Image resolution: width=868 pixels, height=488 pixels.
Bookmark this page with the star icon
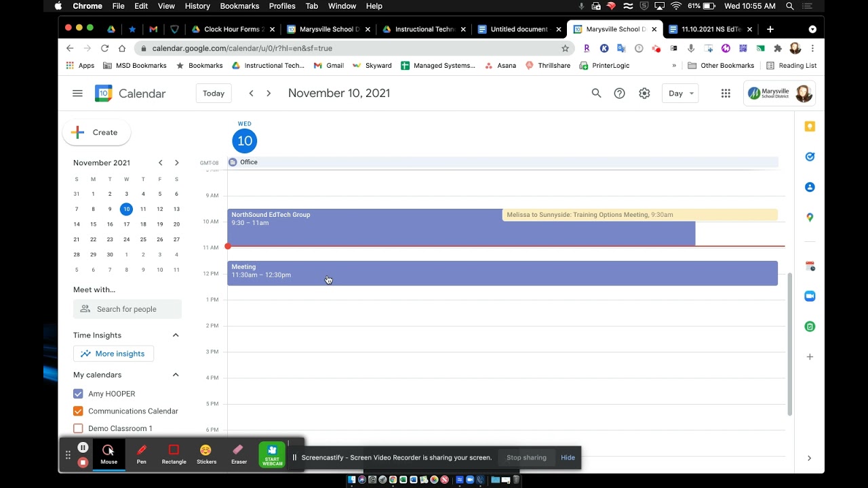(x=565, y=48)
